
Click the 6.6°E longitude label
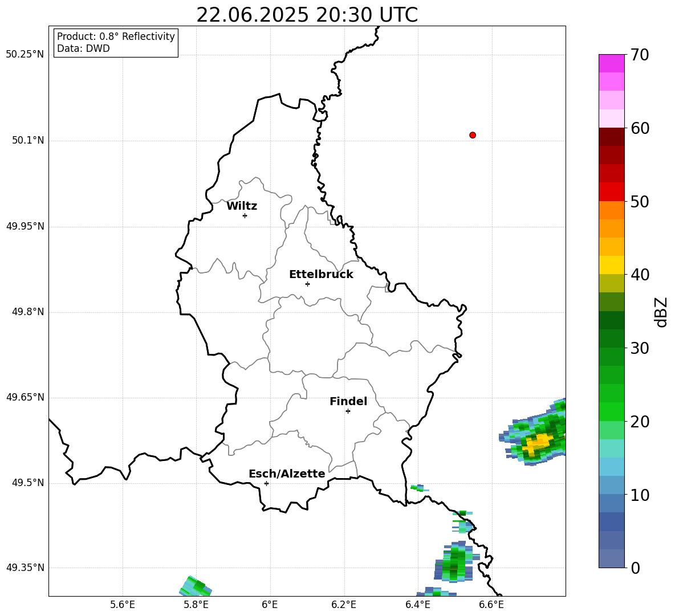(491, 605)
